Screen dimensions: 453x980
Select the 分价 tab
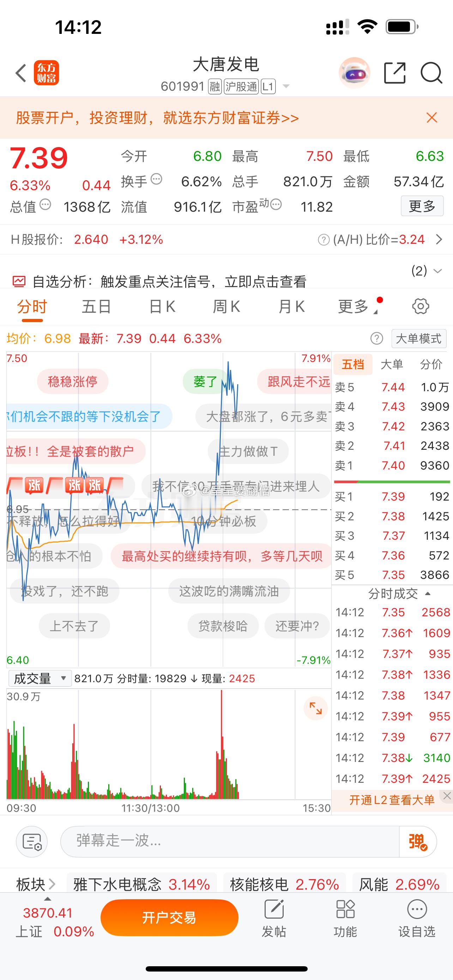pos(431,364)
